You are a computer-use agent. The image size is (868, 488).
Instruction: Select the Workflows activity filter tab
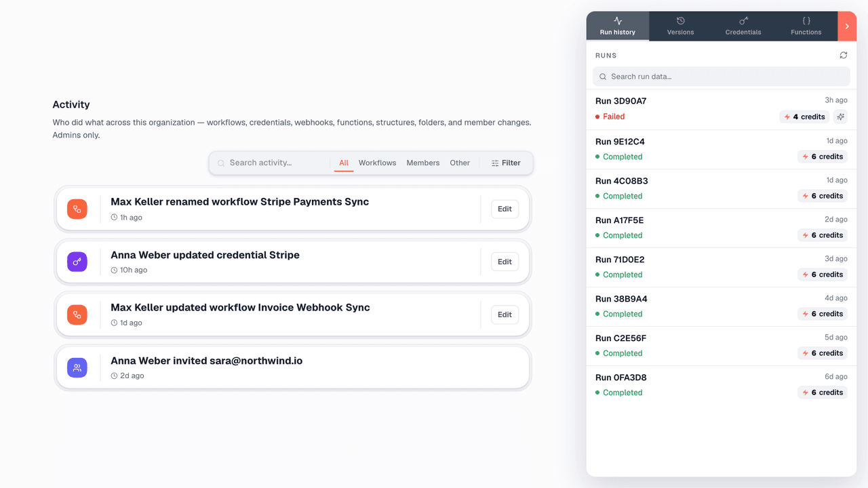[377, 163]
